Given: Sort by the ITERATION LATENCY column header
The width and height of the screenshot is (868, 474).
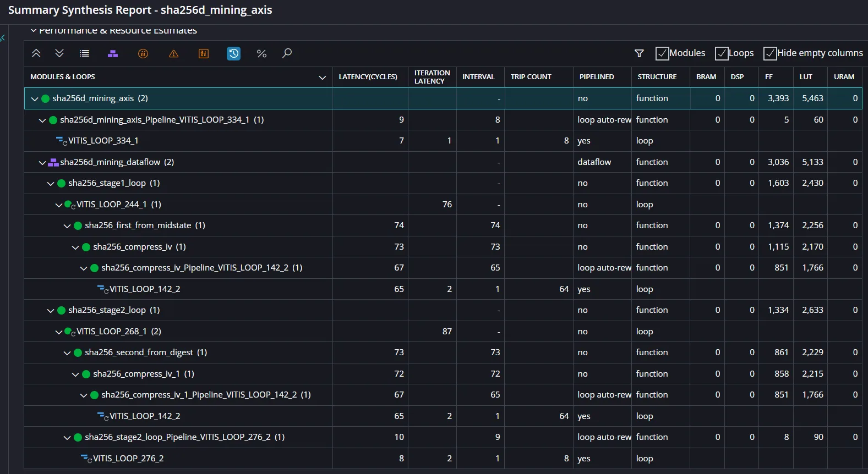Looking at the screenshot, I should click(x=432, y=77).
